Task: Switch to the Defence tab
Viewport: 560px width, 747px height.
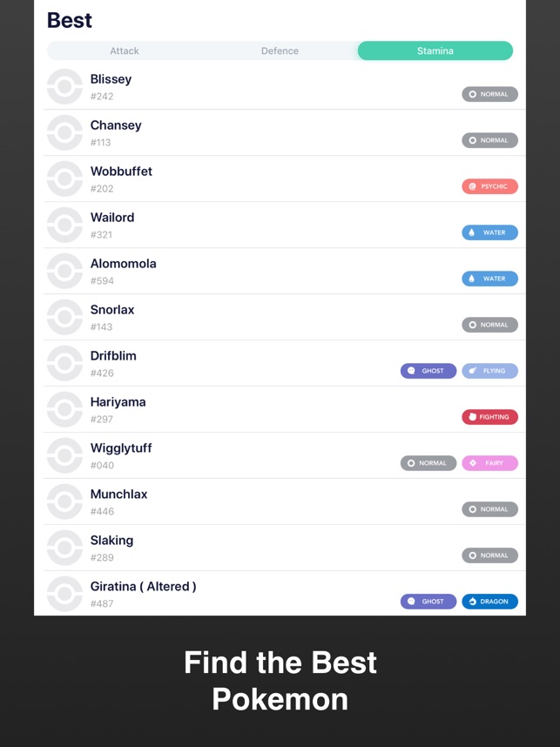Action: point(280,51)
